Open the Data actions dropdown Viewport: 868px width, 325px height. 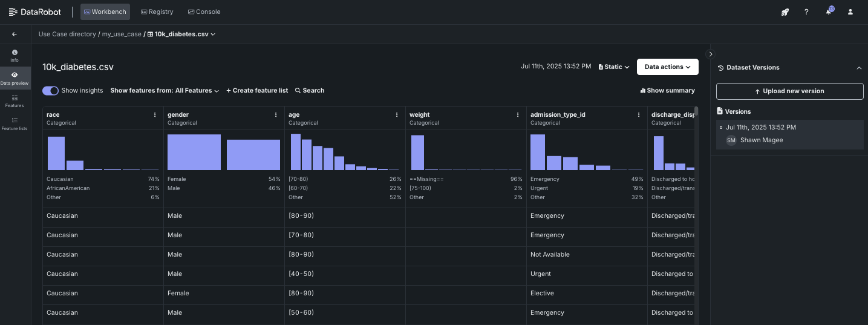click(x=667, y=67)
